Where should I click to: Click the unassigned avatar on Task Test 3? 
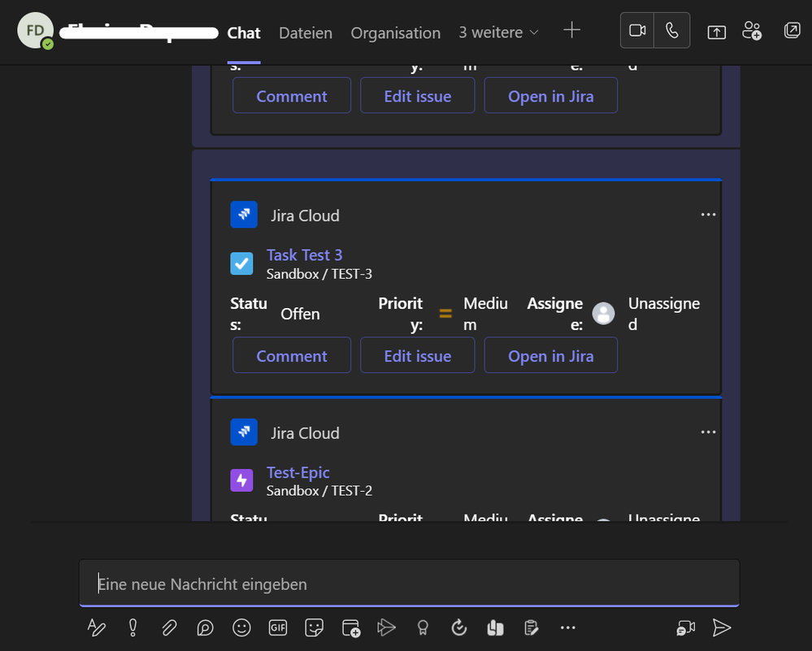(x=603, y=314)
